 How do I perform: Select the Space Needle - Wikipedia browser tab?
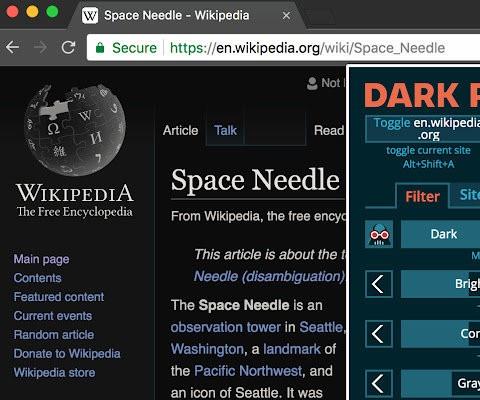187,15
